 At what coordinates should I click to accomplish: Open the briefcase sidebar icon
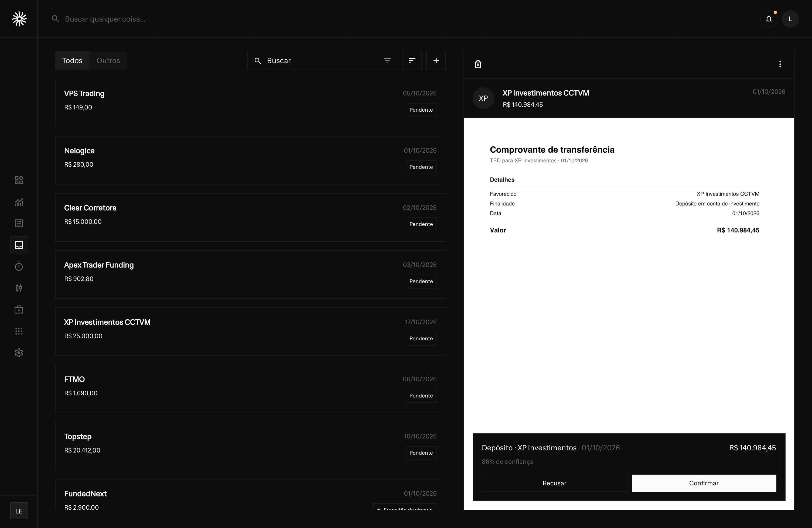19,310
